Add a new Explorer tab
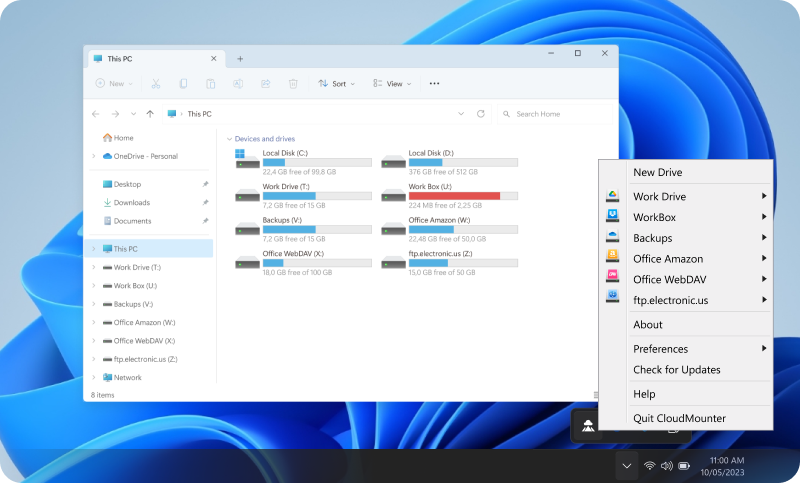This screenshot has height=483, width=800. (x=240, y=59)
